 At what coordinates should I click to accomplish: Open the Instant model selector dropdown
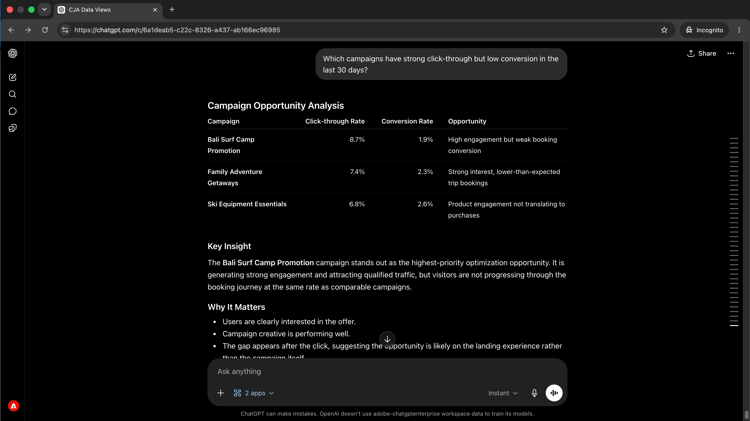tap(503, 393)
